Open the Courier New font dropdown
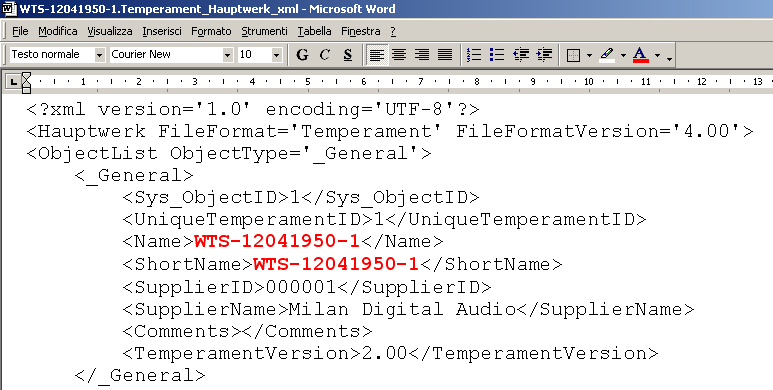The width and height of the screenshot is (773, 390). [x=227, y=55]
